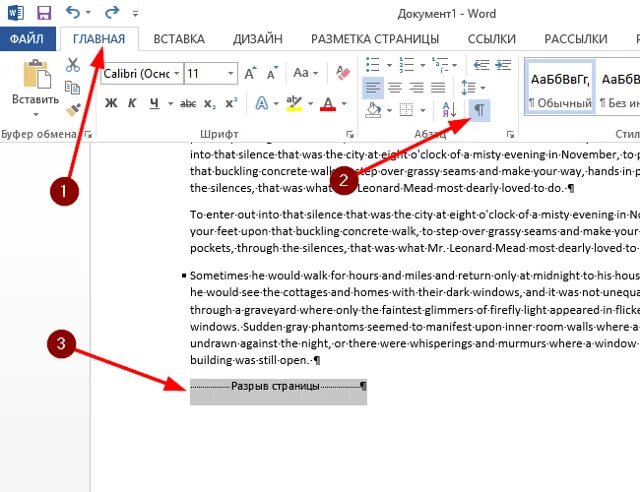Image resolution: width=640 pixels, height=492 pixels.
Task: Open the ССЫЛКИ tab
Action: pos(491,39)
